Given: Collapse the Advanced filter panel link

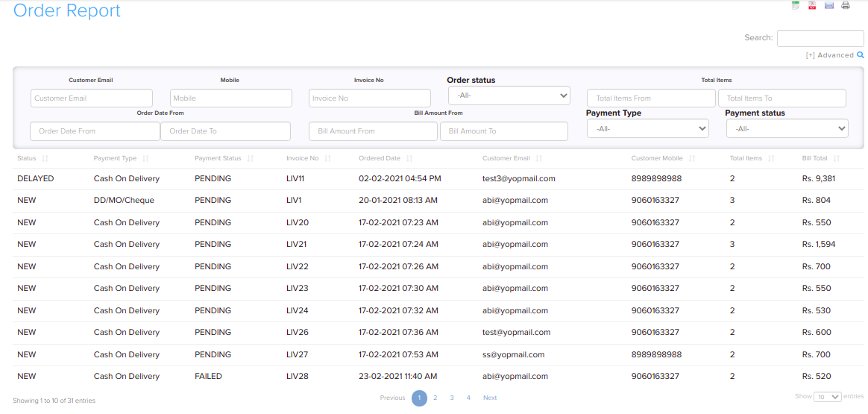Looking at the screenshot, I should (830, 54).
